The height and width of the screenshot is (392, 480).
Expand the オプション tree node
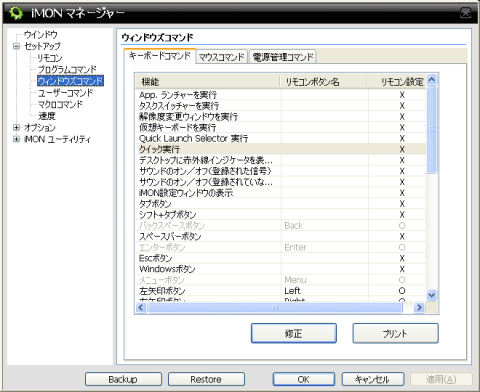click(x=16, y=127)
